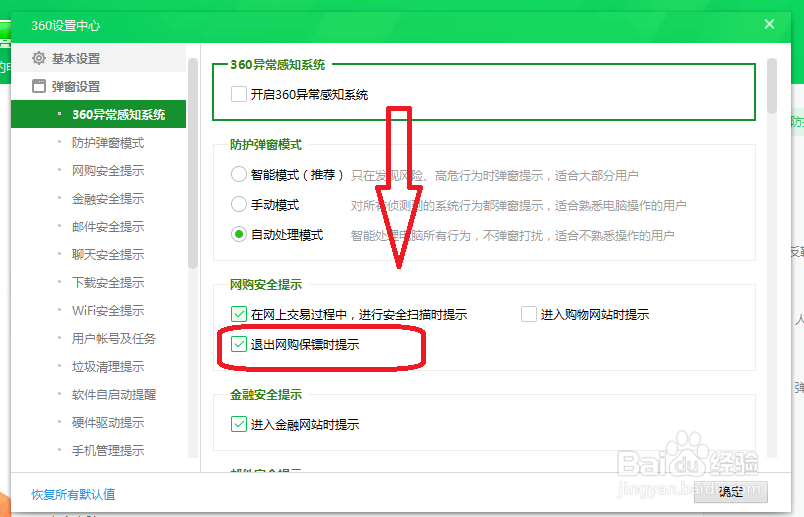Open 软件自启动提醒 sidebar item
The height and width of the screenshot is (517, 804).
point(113,394)
